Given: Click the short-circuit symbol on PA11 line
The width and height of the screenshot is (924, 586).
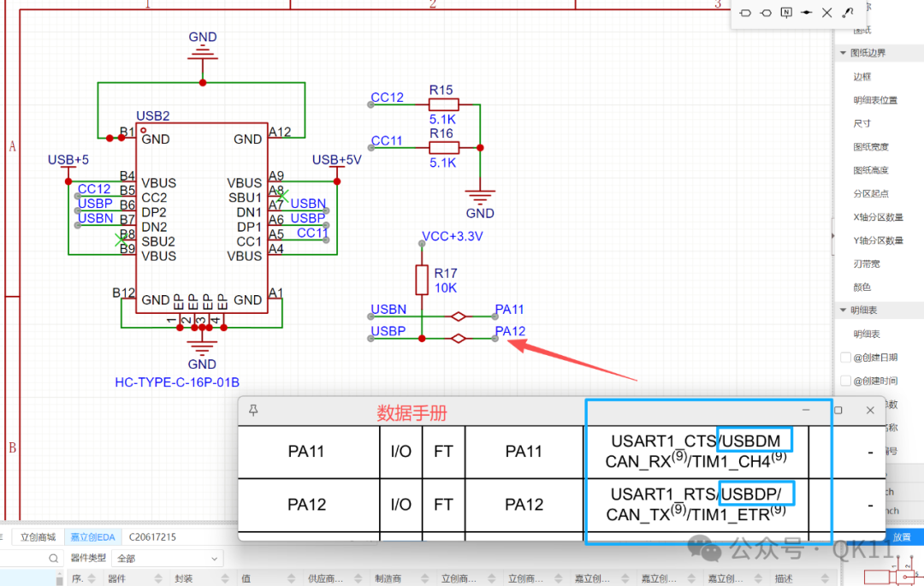Looking at the screenshot, I should click(459, 317).
